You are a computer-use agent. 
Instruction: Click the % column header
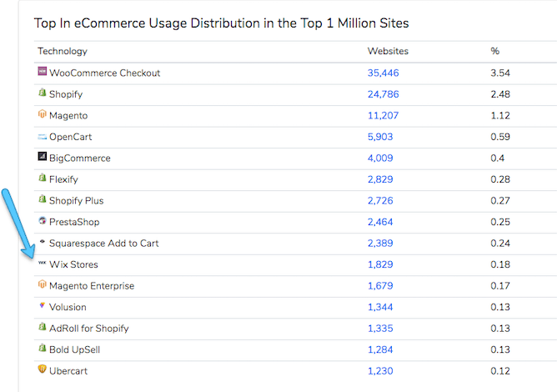pos(494,51)
